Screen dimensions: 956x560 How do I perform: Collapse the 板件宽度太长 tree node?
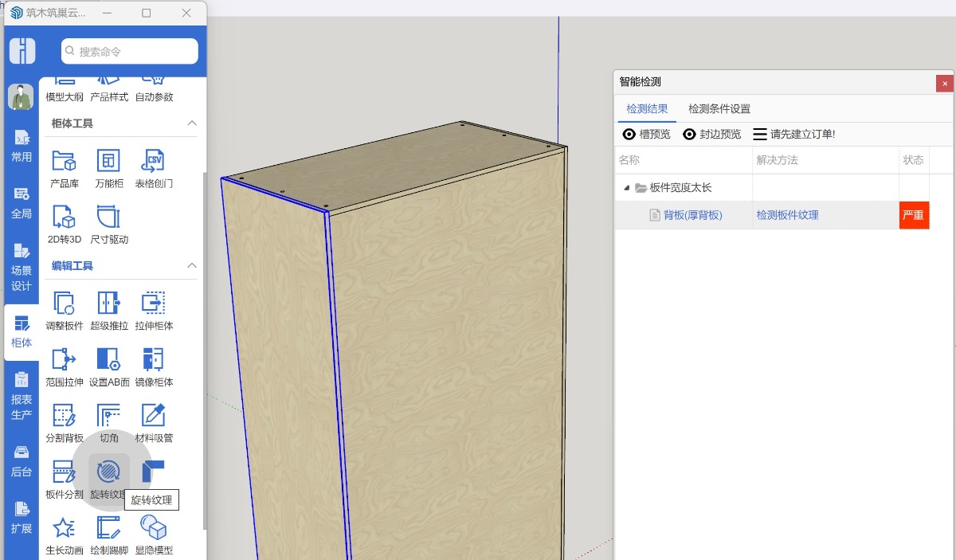click(x=625, y=188)
